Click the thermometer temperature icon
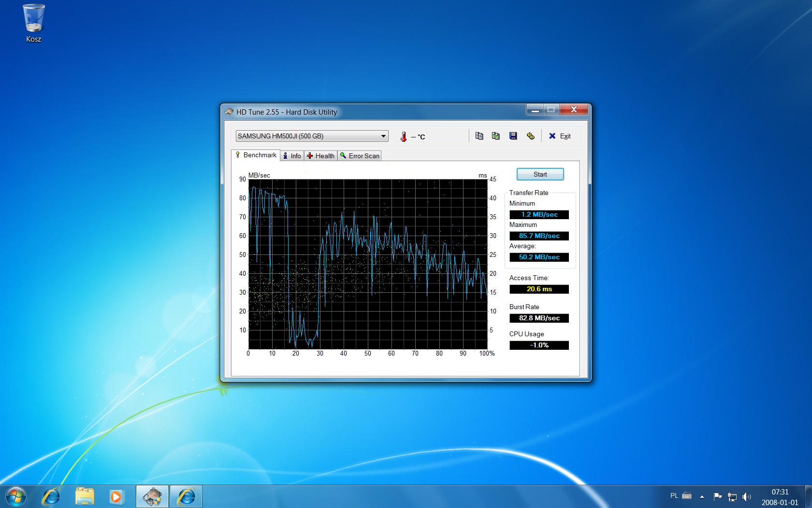This screenshot has width=812, height=508. (x=404, y=137)
